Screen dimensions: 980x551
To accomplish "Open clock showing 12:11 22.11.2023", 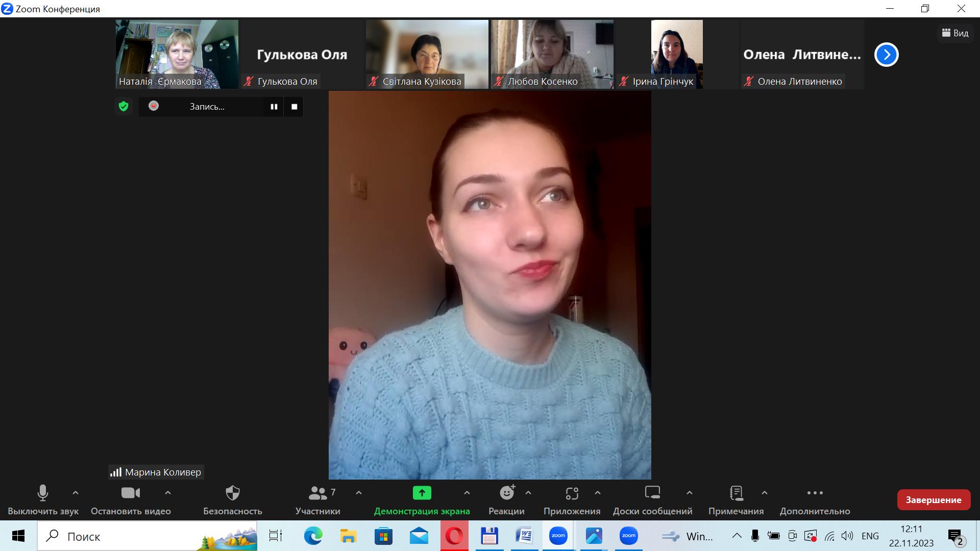I will coord(911,536).
